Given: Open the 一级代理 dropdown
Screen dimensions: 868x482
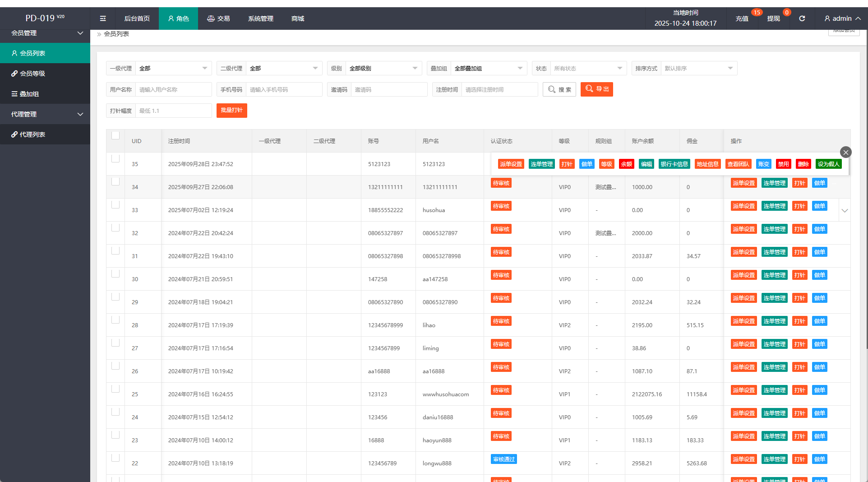Looking at the screenshot, I should point(173,69).
